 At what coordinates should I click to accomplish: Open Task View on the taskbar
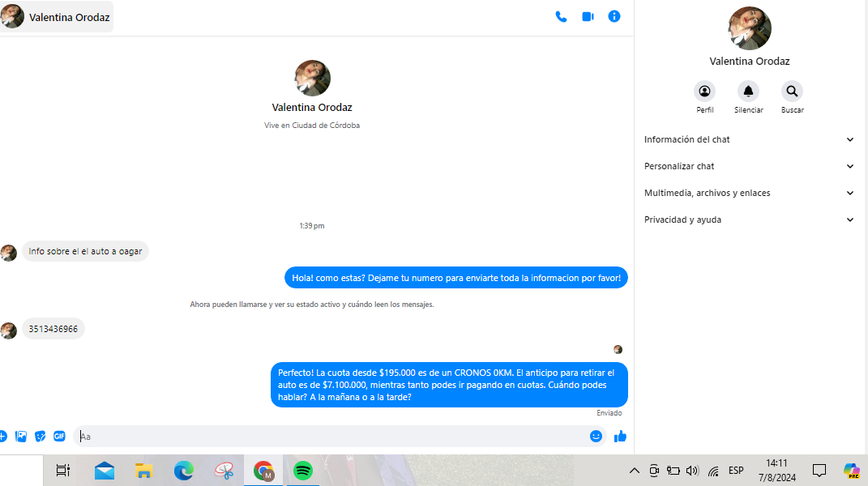tap(63, 471)
